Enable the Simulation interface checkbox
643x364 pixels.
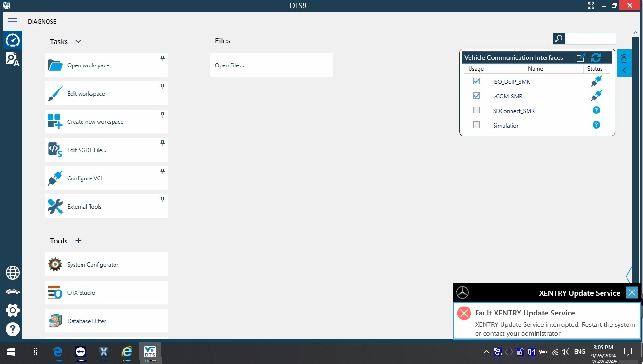pos(477,125)
